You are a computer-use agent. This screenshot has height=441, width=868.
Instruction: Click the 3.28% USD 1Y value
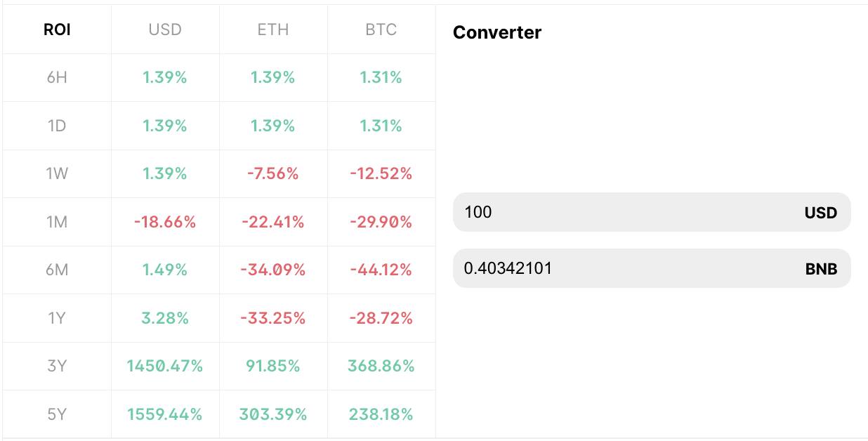coord(165,318)
